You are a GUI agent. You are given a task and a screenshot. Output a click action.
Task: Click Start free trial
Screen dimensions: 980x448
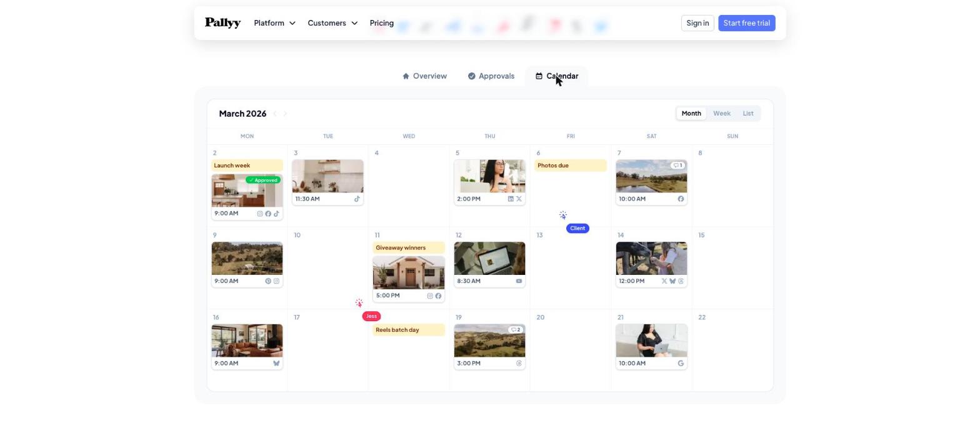(x=747, y=23)
